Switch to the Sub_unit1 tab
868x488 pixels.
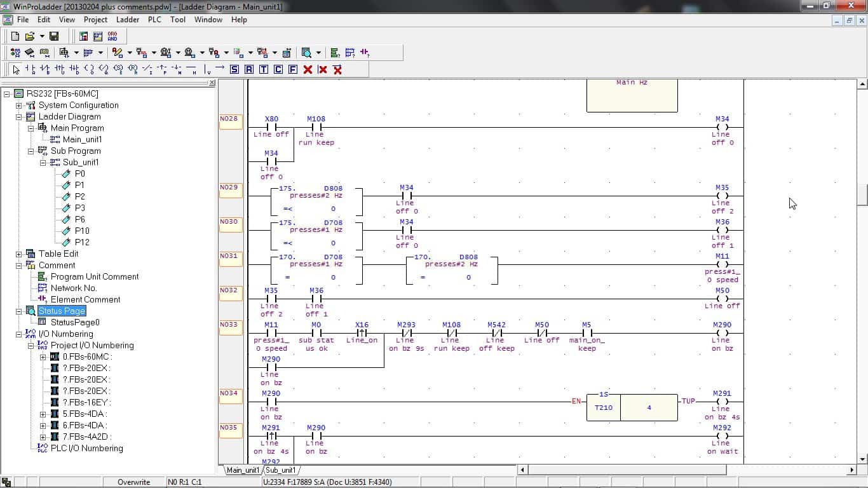pos(281,470)
